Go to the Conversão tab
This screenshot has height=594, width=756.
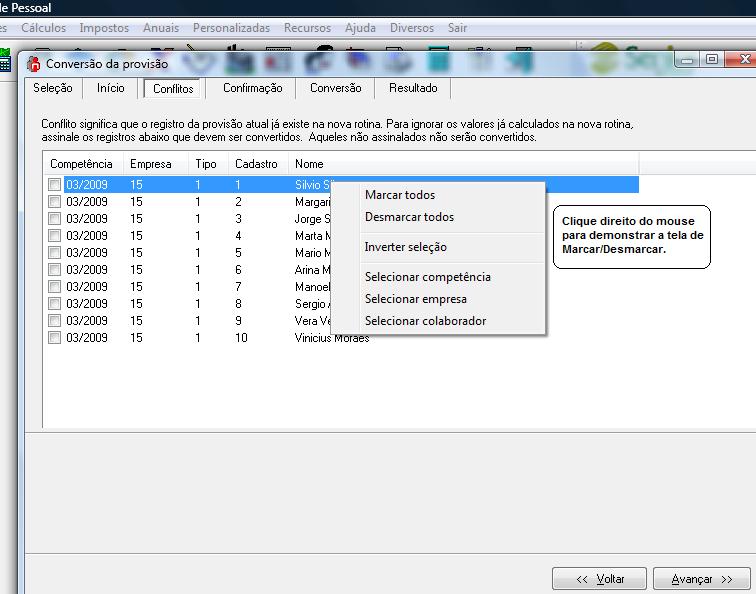(336, 88)
